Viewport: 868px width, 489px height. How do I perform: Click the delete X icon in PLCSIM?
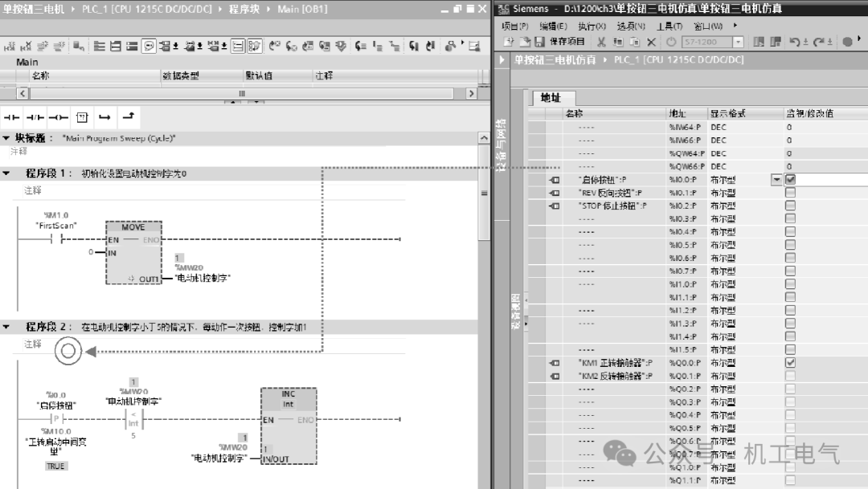coord(651,42)
